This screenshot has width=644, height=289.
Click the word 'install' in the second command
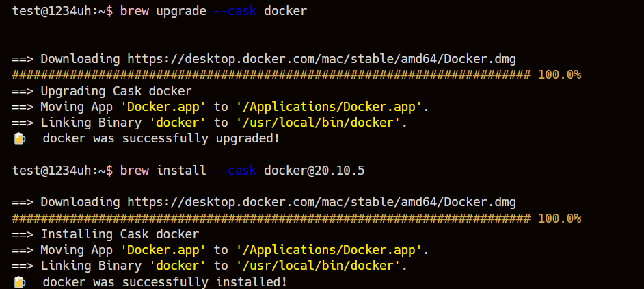click(181, 171)
